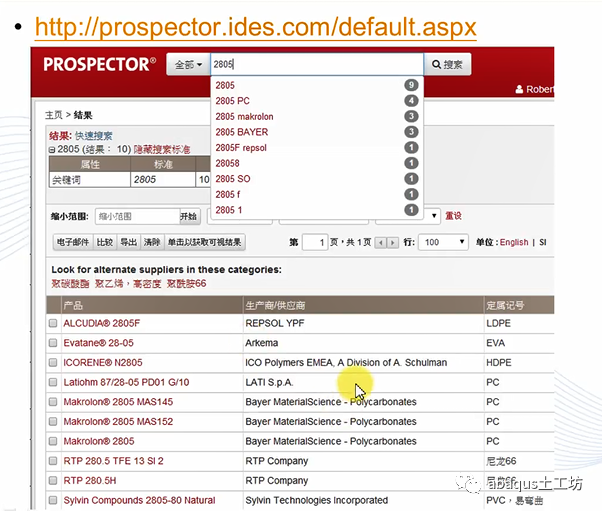The height and width of the screenshot is (511, 602).
Task: Open the 全部 category dropdown
Action: (188, 64)
